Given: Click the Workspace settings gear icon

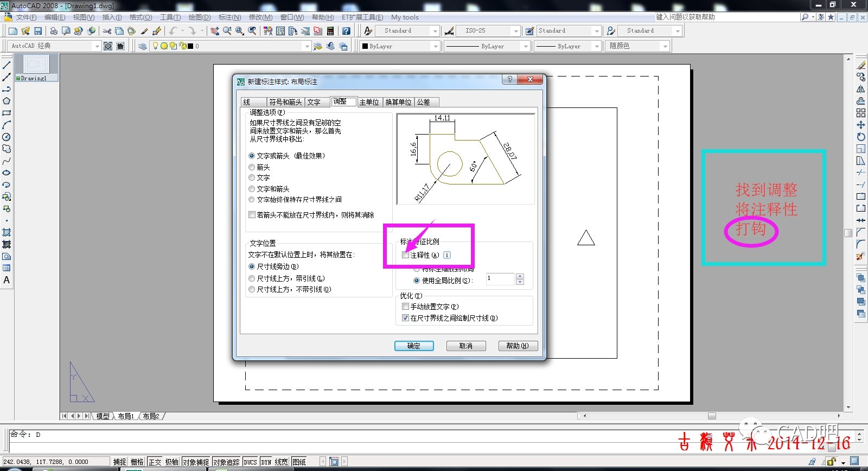Looking at the screenshot, I should [108, 46].
